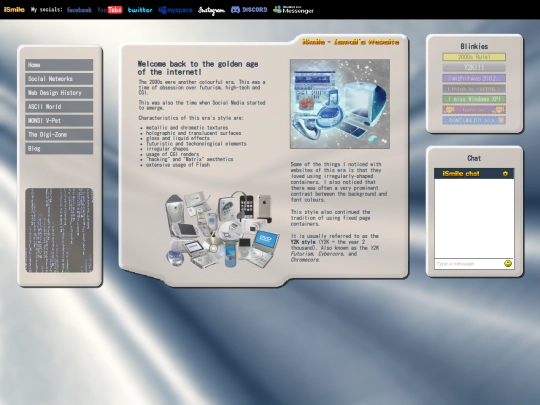Click the DON'T LIKE IT blinkie
The image size is (540, 405).
[x=474, y=120]
